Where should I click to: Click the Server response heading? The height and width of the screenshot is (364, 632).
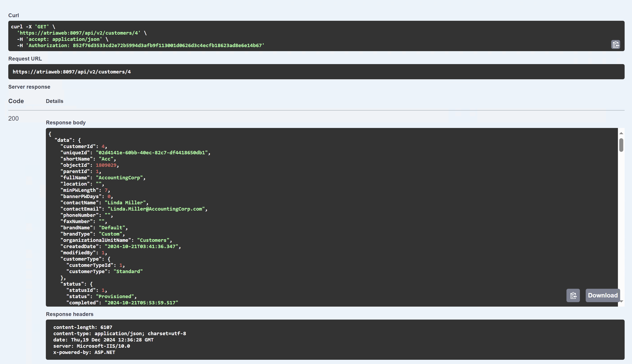point(29,87)
